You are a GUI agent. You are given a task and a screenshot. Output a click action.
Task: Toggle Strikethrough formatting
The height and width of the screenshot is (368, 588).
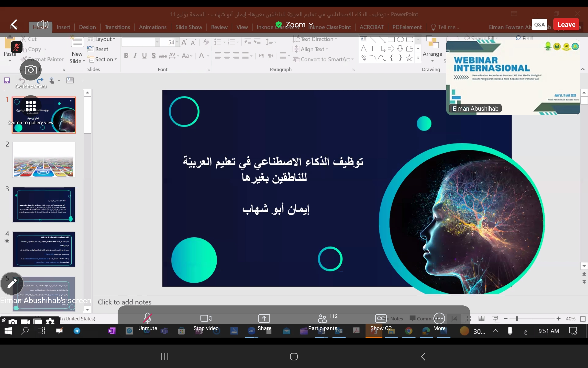tap(163, 56)
